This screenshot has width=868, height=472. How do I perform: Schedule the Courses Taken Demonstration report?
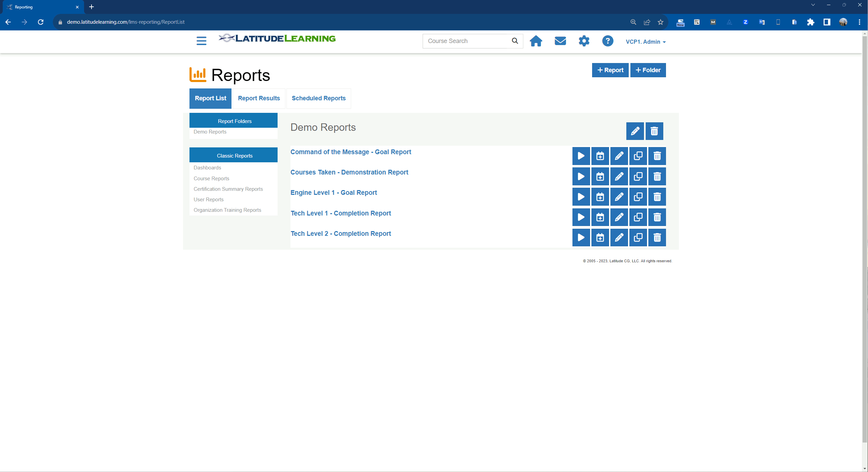pos(600,176)
